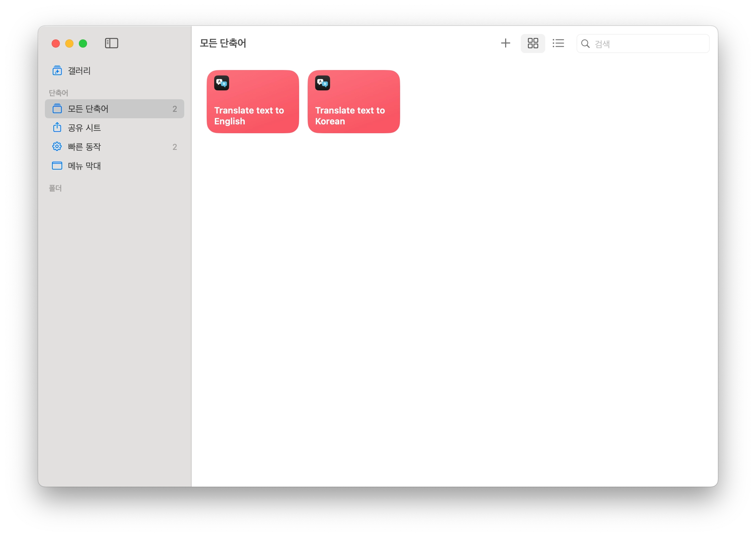The width and height of the screenshot is (756, 537).
Task: Click the plus button to add shortcut
Action: 505,43
